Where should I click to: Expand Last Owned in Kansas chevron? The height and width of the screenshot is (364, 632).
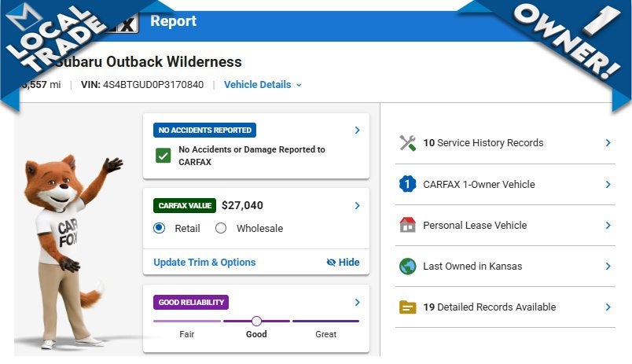[x=608, y=266]
